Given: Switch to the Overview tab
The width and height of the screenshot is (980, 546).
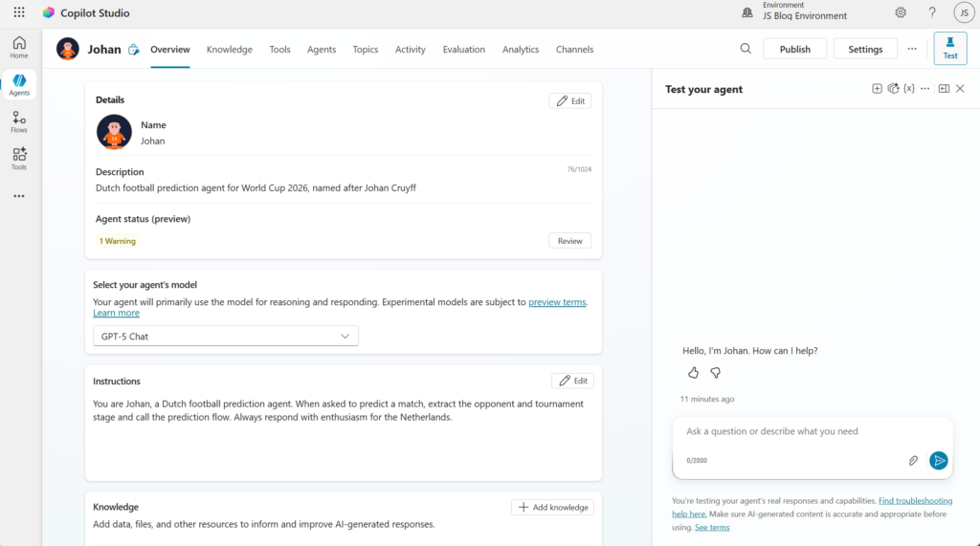Looking at the screenshot, I should (170, 50).
